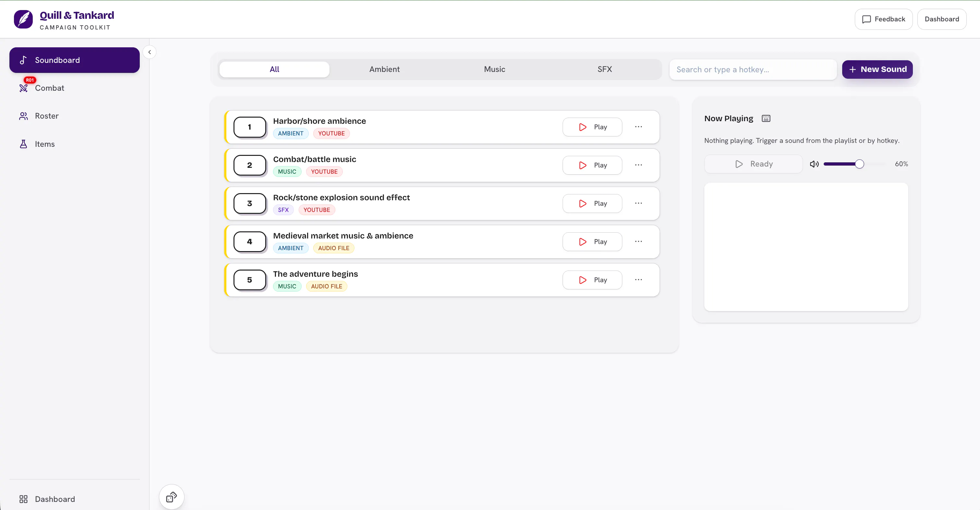Click the Feedback button
The width and height of the screenshot is (980, 510).
pyautogui.click(x=883, y=19)
